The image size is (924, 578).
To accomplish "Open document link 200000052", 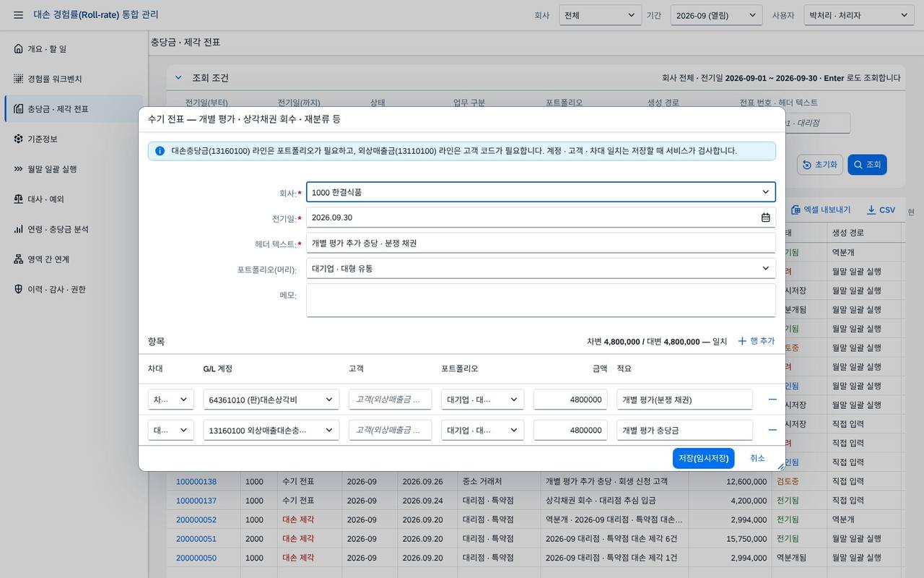I will click(x=196, y=519).
